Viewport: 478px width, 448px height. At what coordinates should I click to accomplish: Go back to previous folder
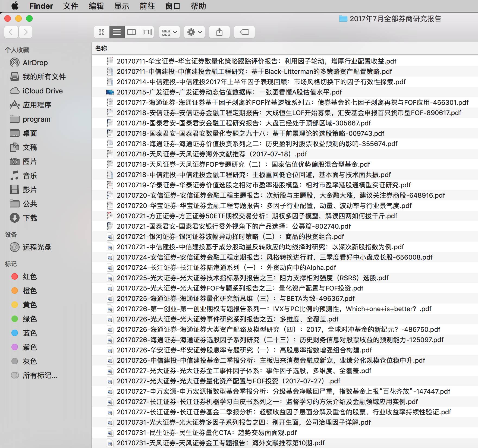[x=11, y=32]
